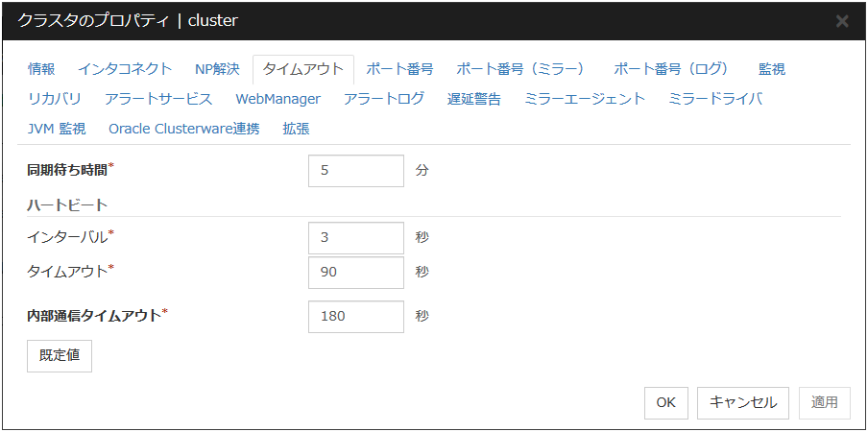Switch to the 監視 tab

(x=771, y=69)
